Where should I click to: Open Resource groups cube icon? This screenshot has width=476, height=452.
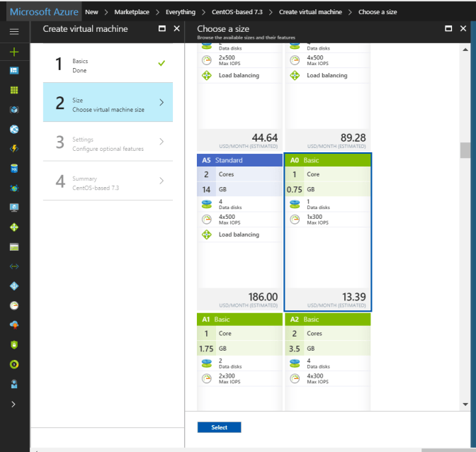[14, 110]
